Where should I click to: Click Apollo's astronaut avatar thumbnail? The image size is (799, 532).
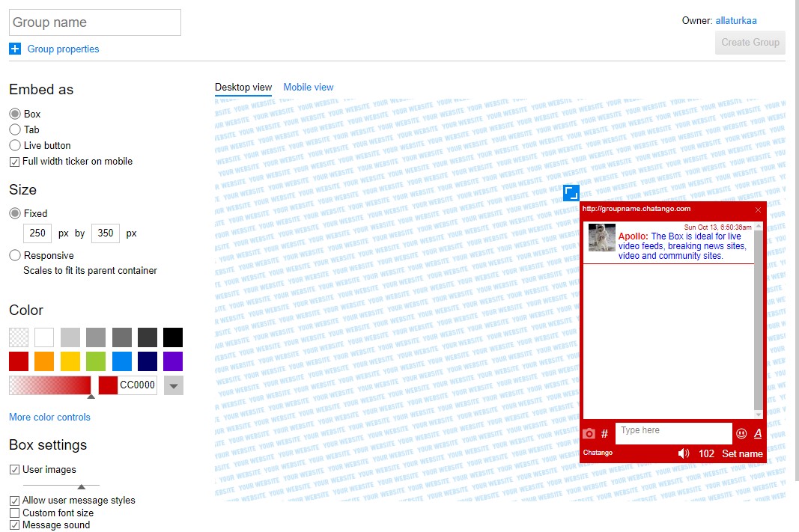(601, 238)
